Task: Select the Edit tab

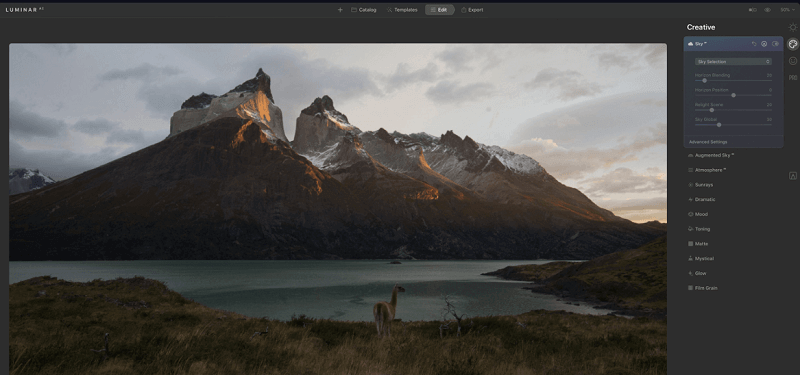Action: (x=439, y=10)
